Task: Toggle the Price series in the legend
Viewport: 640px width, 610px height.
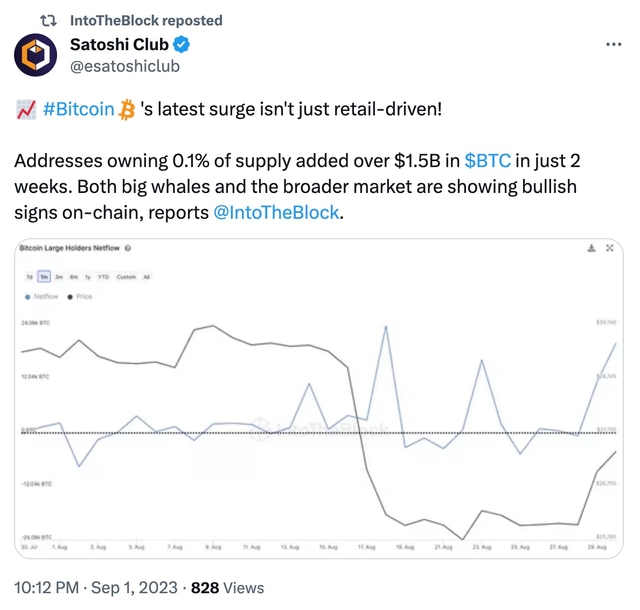Action: [x=80, y=297]
